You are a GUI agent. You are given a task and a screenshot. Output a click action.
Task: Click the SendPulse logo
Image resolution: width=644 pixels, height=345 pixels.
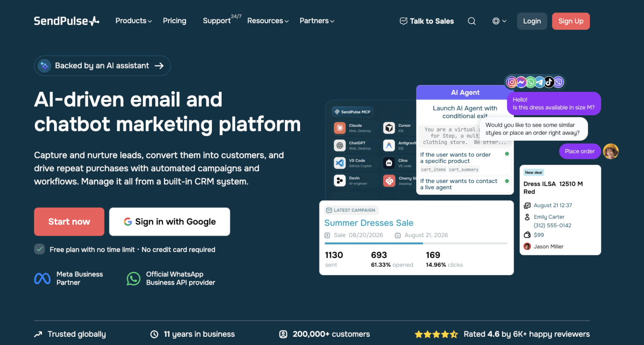click(x=66, y=21)
